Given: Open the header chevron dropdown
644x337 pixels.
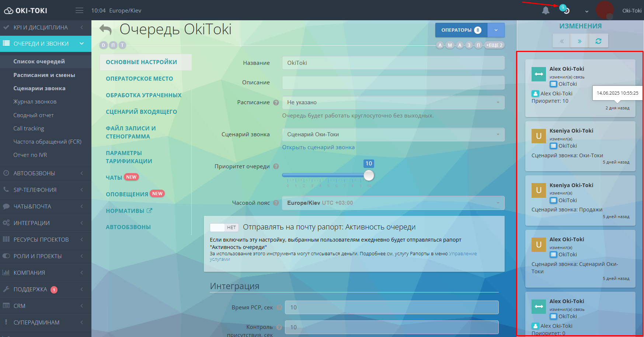Looking at the screenshot, I should [x=586, y=11].
